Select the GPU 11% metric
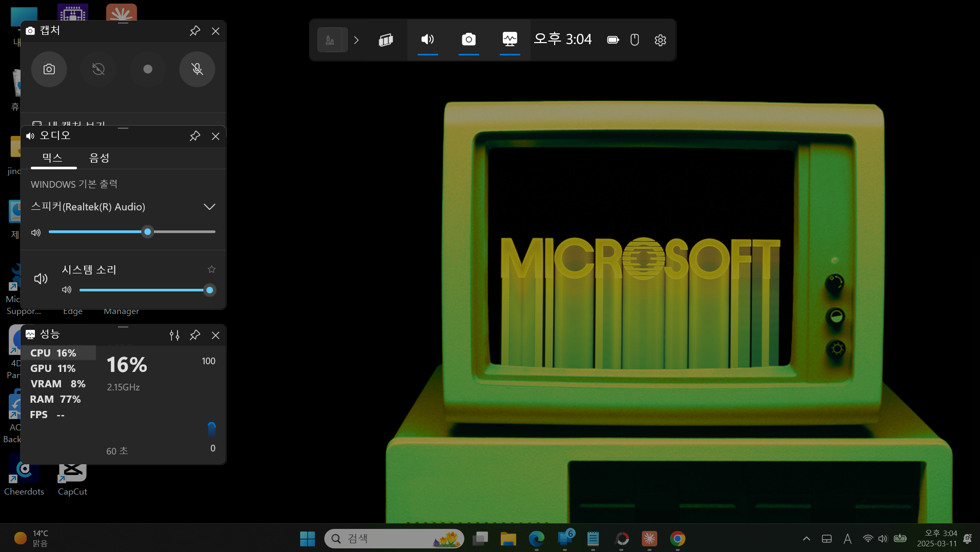The height and width of the screenshot is (552, 980). (x=58, y=368)
